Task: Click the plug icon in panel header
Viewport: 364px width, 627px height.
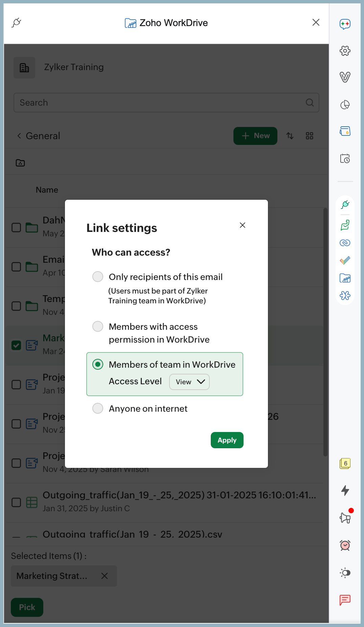Action: 16,23
